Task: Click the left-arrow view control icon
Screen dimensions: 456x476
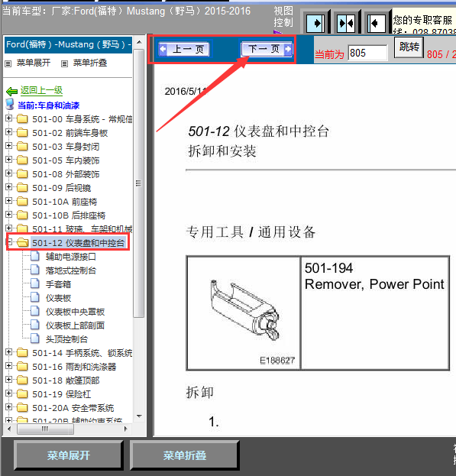Action: click(x=376, y=23)
